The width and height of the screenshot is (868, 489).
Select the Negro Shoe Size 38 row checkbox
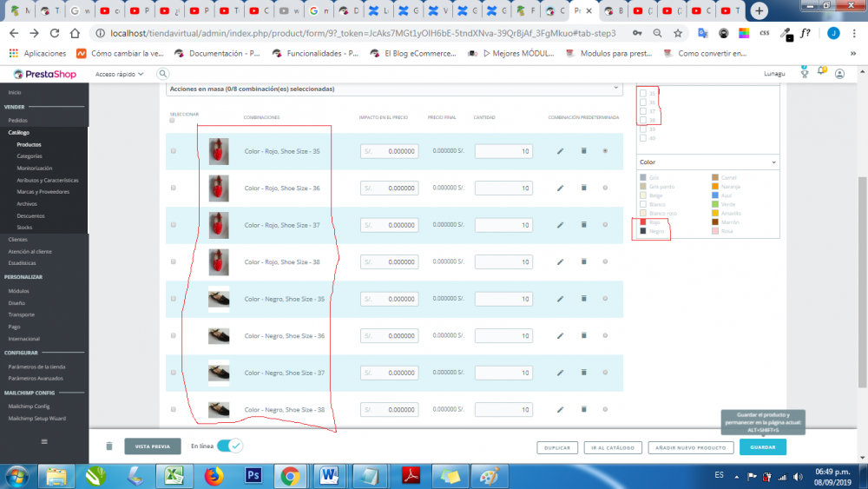click(174, 409)
